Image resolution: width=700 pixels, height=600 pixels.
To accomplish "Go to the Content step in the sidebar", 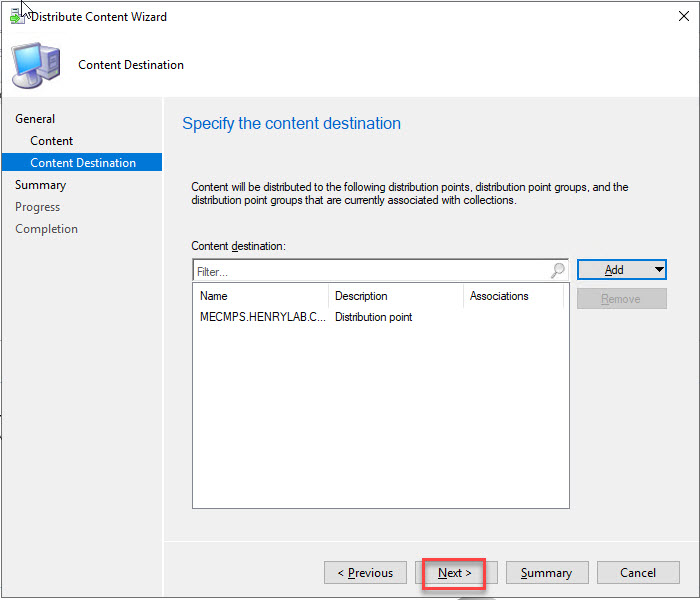I will (52, 141).
